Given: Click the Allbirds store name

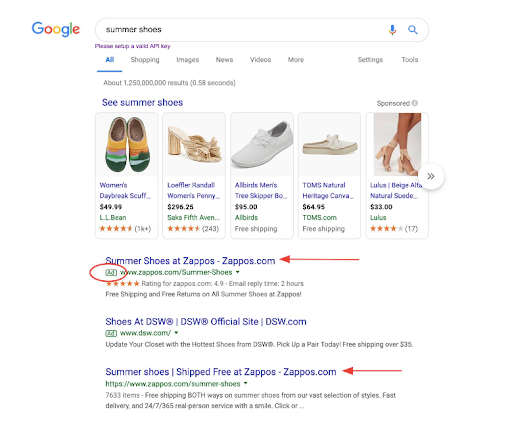Looking at the screenshot, I should [246, 218].
